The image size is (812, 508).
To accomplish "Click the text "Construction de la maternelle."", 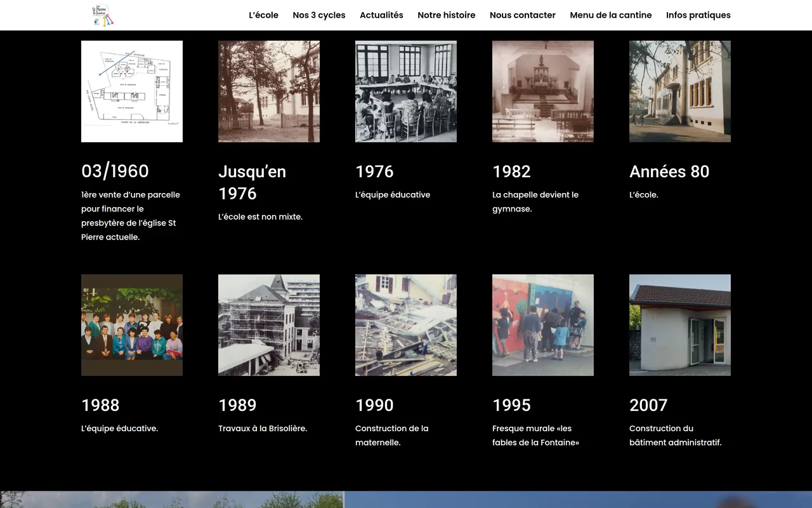I will tap(392, 436).
